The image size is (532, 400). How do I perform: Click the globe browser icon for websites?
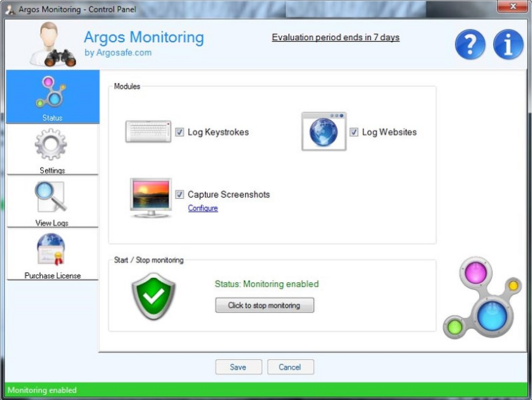pos(323,131)
